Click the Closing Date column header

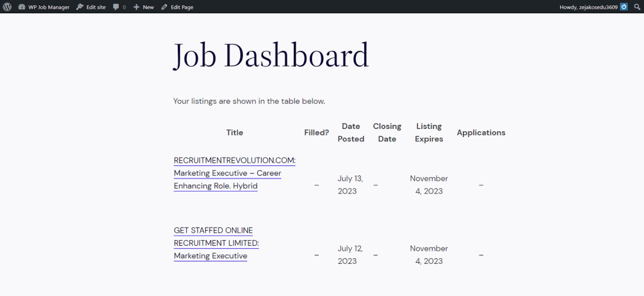tap(387, 133)
